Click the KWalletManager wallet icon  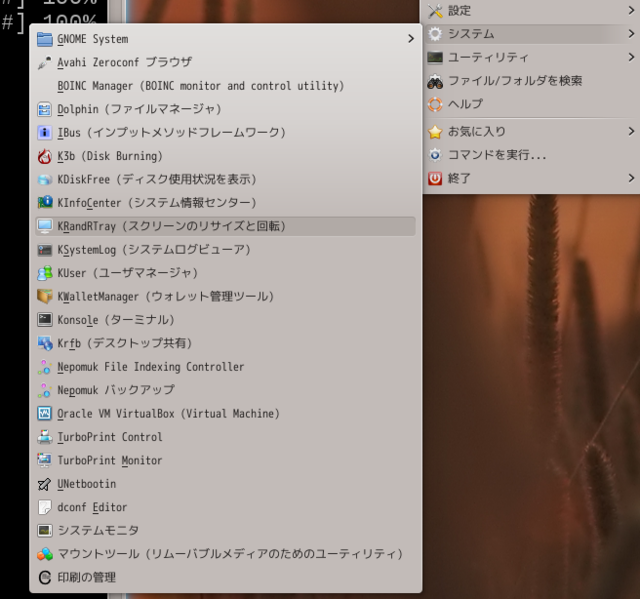coord(44,297)
